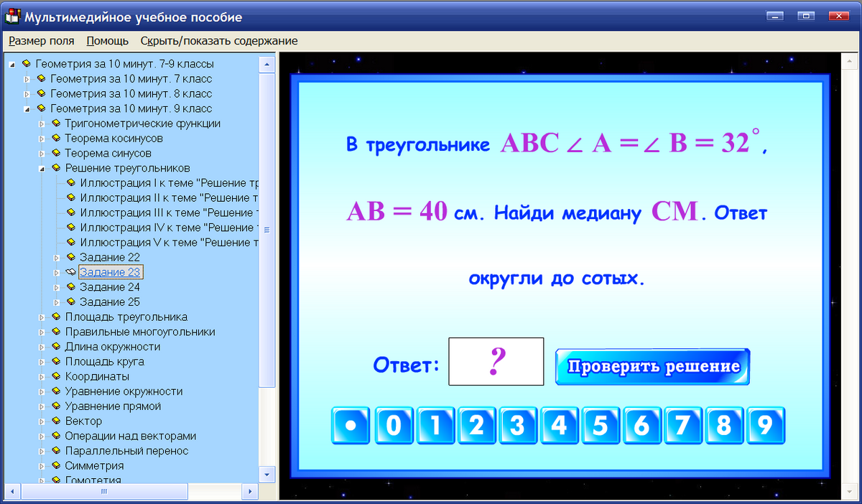This screenshot has width=862, height=504.
Task: Click the "Проверить решение" button
Action: pos(652,366)
